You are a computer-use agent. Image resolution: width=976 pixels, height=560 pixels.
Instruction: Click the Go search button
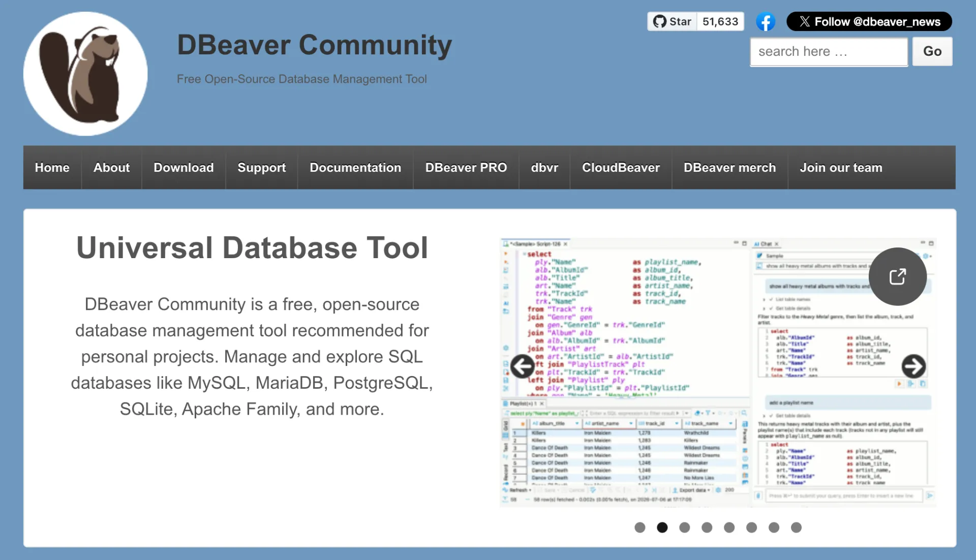click(932, 51)
